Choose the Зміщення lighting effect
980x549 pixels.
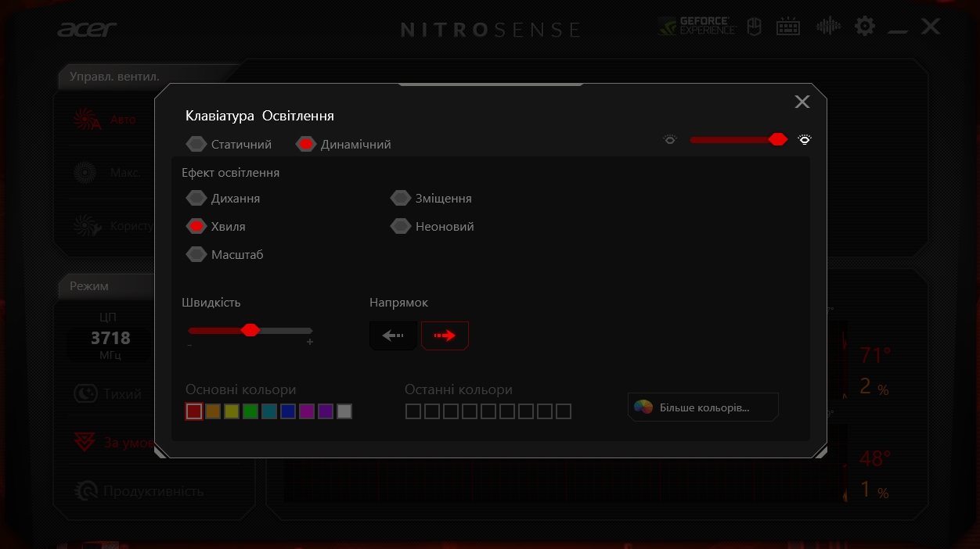point(401,199)
